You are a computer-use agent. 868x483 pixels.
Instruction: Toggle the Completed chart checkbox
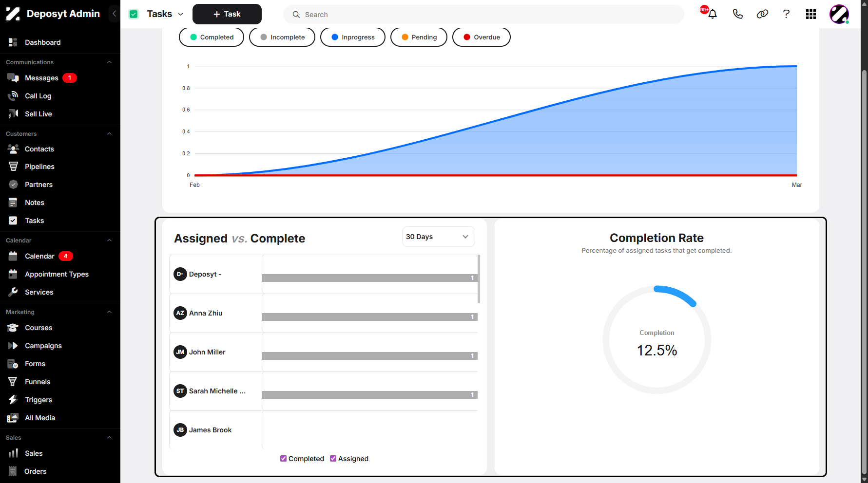(x=283, y=458)
